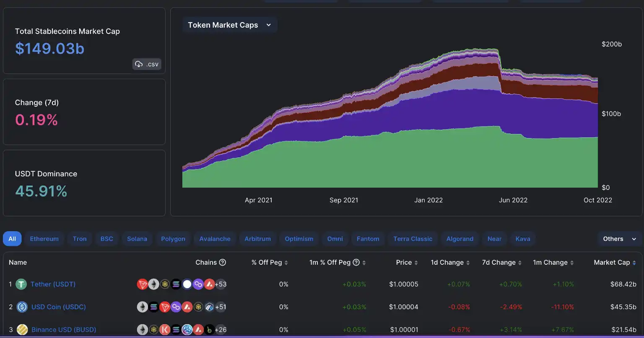Click the Name column header

[18, 262]
